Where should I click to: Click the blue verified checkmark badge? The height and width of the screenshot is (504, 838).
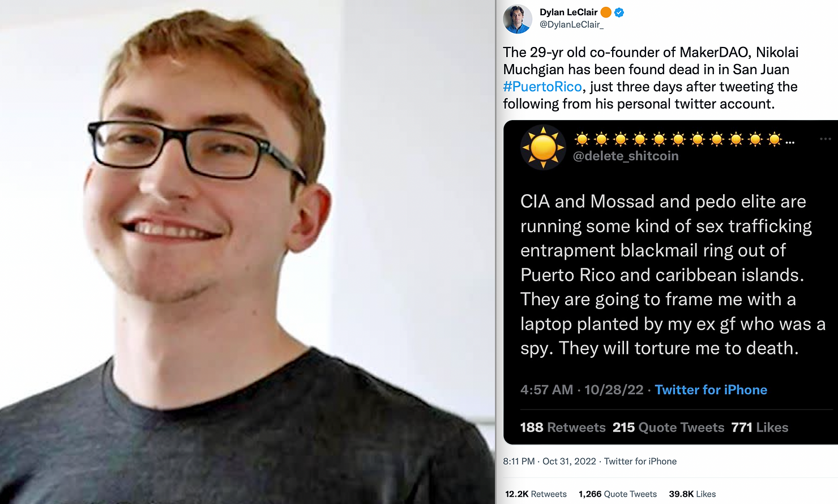619,12
